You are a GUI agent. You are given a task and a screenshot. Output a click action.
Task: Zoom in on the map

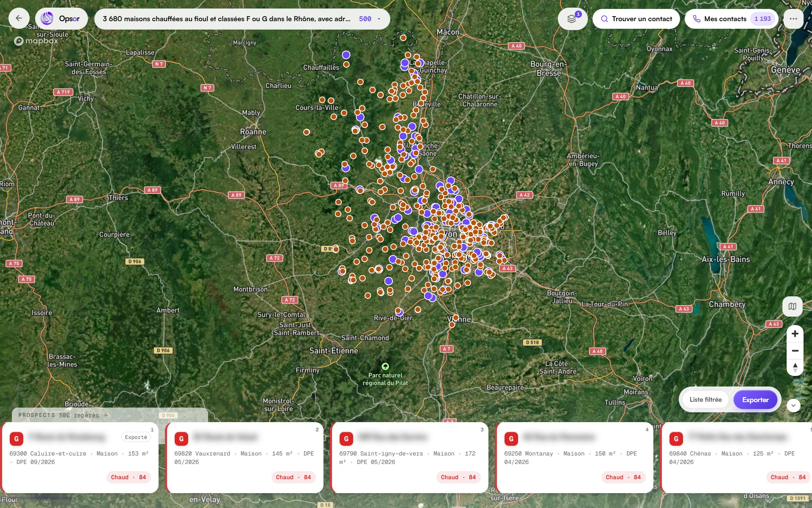[795, 334]
